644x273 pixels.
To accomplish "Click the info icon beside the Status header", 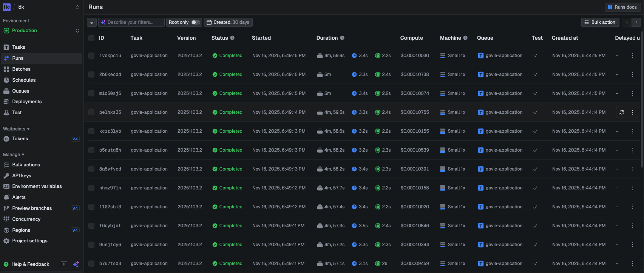I will click(x=232, y=38).
